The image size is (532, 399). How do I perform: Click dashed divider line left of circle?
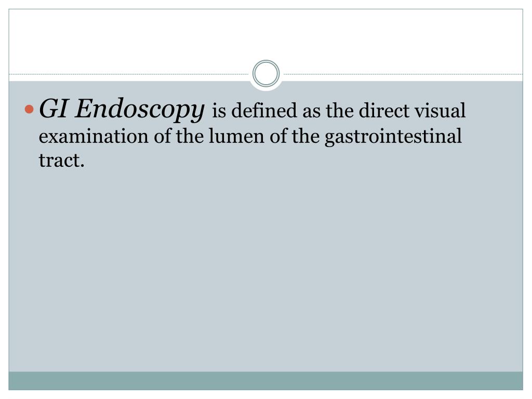(129, 74)
